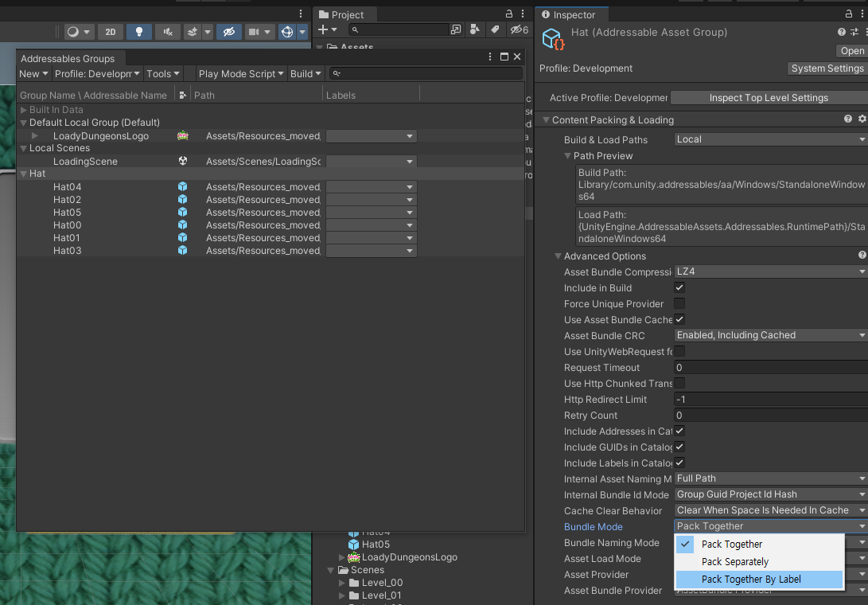This screenshot has width=868, height=605.
Task: Click the search-by-label tag icon in Project
Action: click(x=495, y=29)
